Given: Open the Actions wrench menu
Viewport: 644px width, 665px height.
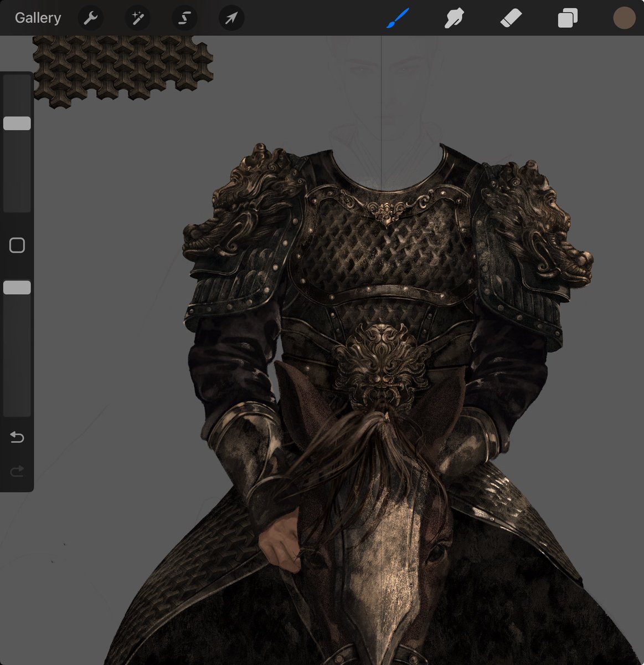Looking at the screenshot, I should click(x=90, y=18).
